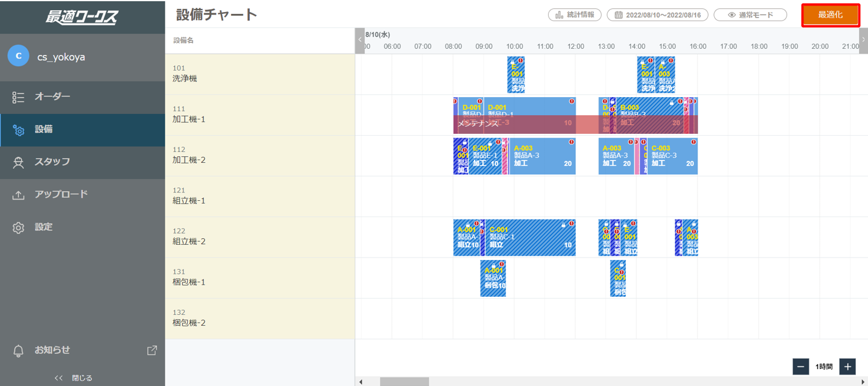Open the オーダー menu
The height and width of the screenshot is (386, 868).
(82, 97)
